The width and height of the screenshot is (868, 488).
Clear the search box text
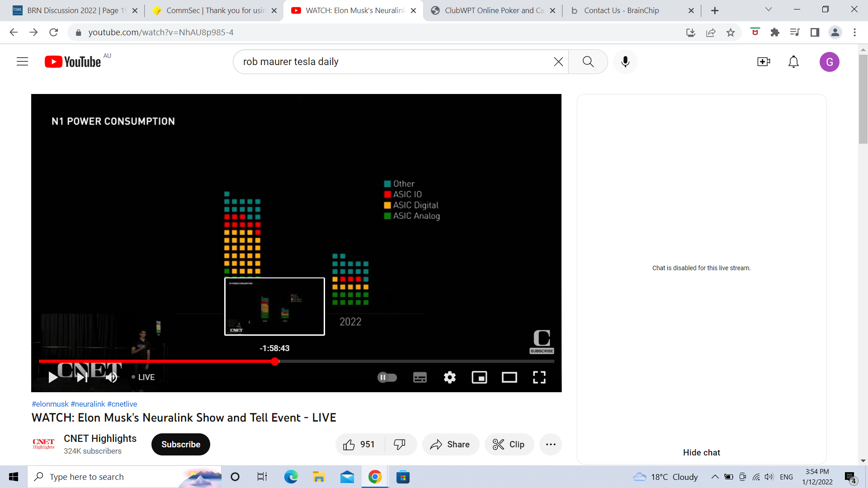pos(558,61)
